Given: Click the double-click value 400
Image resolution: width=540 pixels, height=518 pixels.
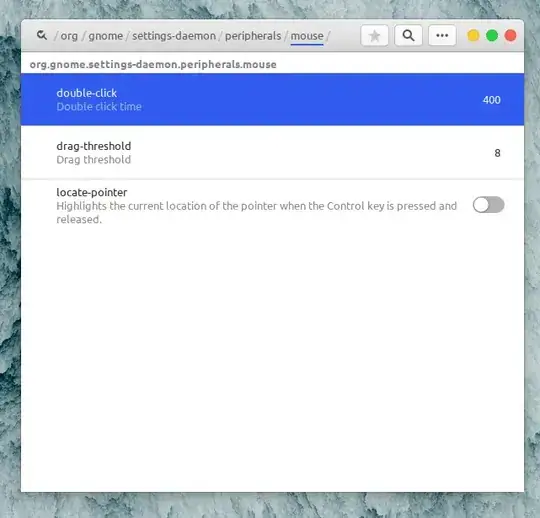Looking at the screenshot, I should click(x=491, y=100).
